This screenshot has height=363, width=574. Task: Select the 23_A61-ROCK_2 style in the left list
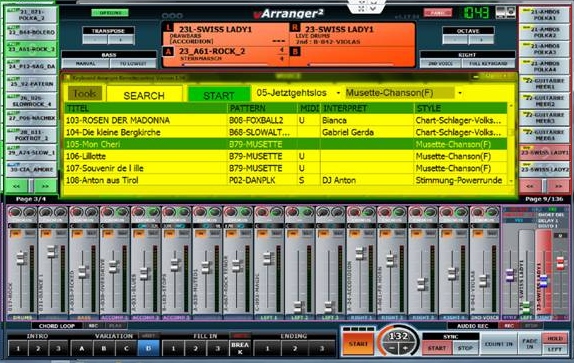point(31,49)
